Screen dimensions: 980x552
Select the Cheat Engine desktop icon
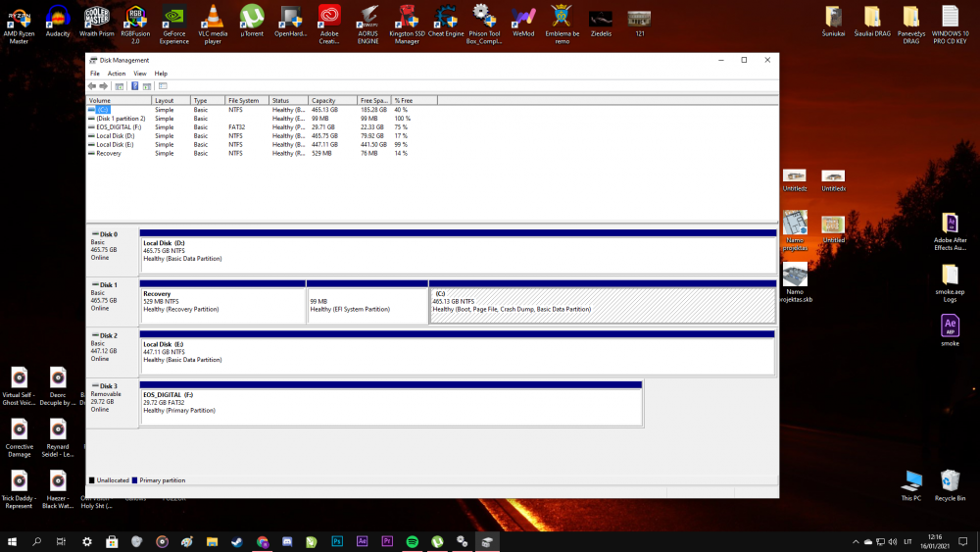coord(446,22)
